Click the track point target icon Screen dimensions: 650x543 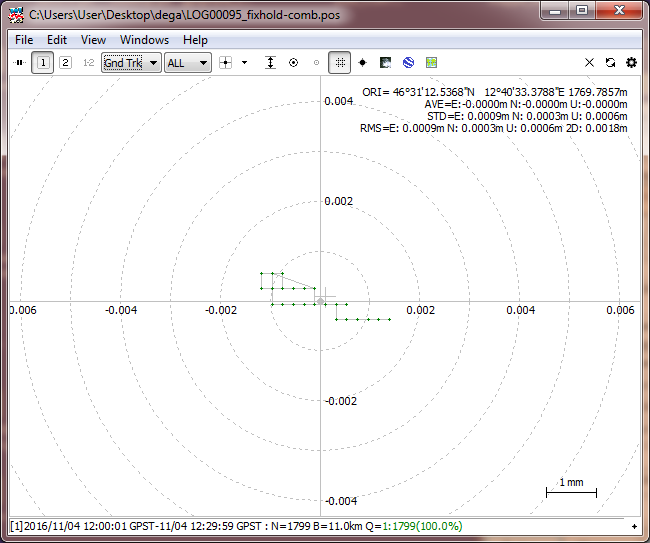[293, 63]
